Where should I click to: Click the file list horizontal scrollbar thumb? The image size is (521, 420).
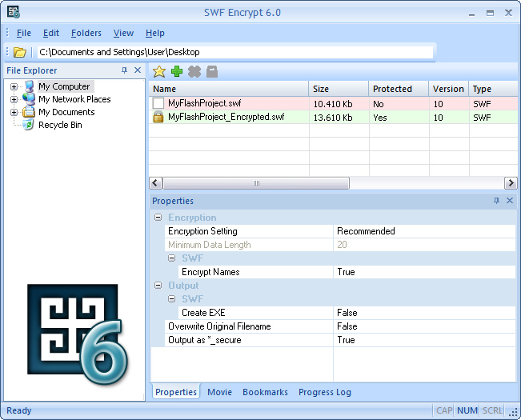(x=256, y=183)
